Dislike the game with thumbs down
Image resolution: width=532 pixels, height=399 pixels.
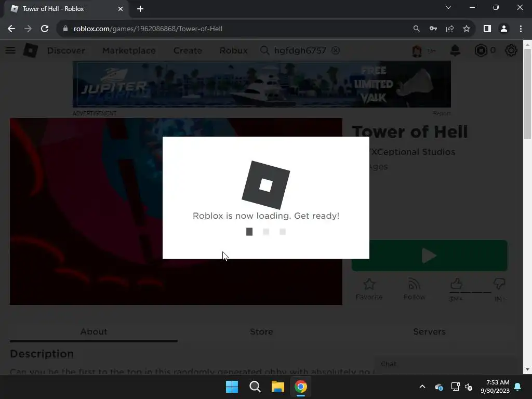(499, 284)
